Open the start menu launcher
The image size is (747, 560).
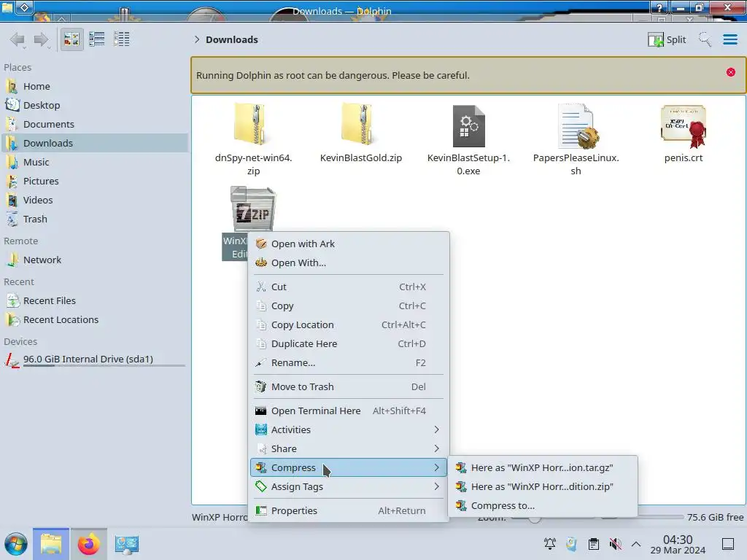16,544
